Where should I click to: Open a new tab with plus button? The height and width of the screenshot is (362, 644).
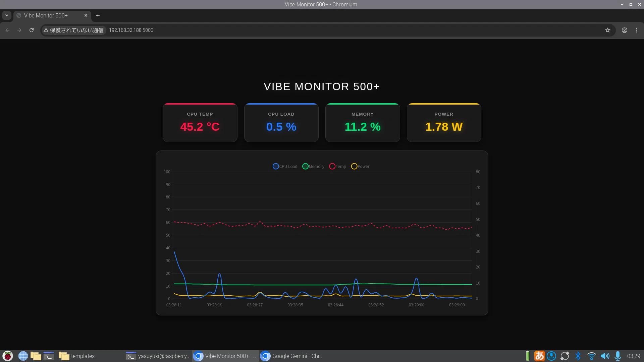coord(98,15)
